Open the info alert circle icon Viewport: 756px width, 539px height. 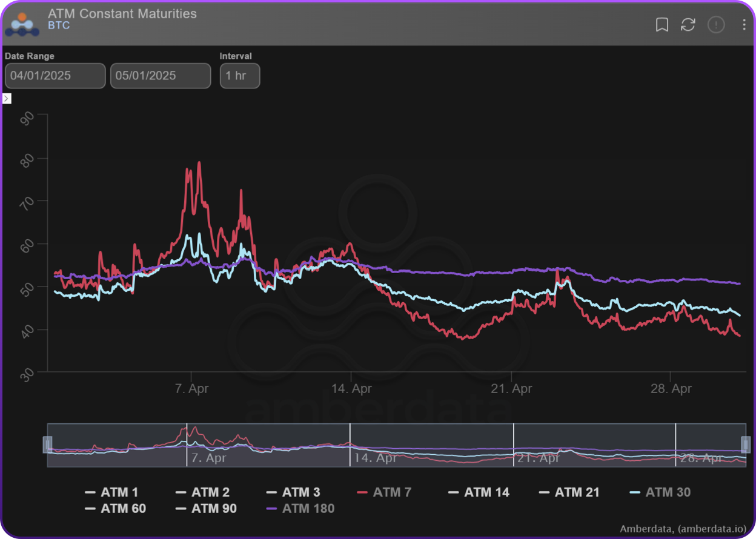716,25
